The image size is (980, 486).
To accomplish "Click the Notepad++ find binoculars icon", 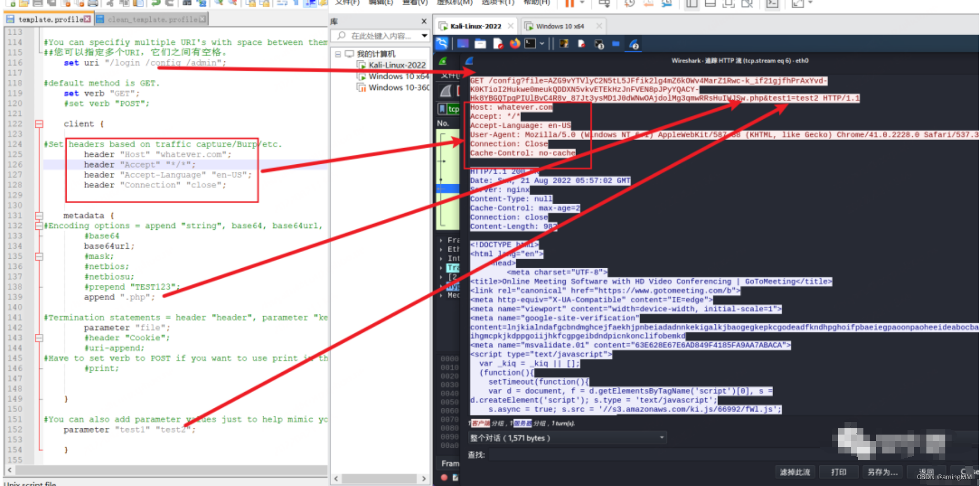I will click(x=187, y=3).
